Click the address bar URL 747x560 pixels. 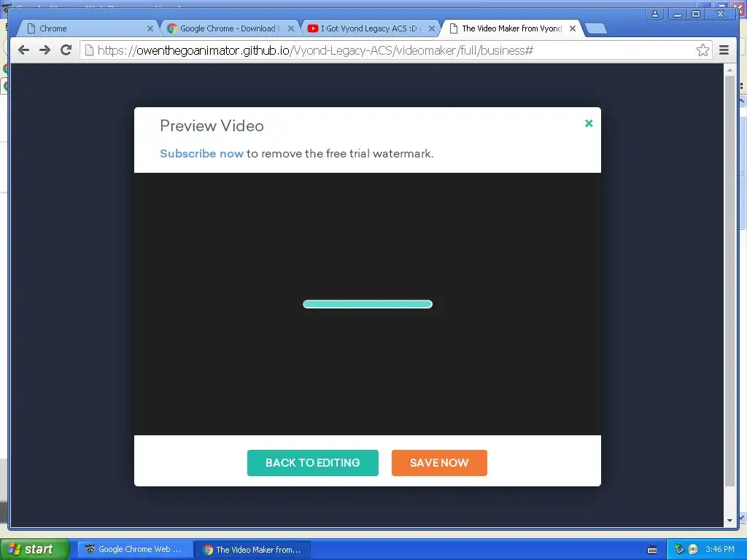click(315, 50)
